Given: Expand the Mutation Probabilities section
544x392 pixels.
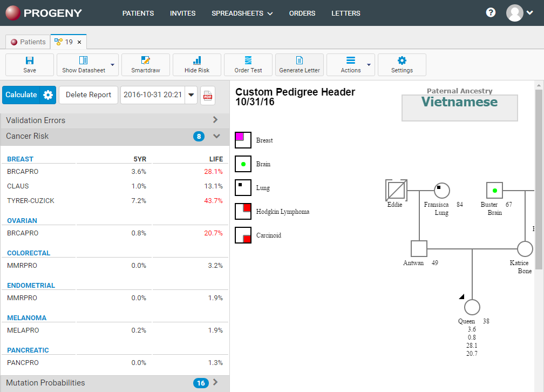Looking at the screenshot, I should click(x=215, y=382).
